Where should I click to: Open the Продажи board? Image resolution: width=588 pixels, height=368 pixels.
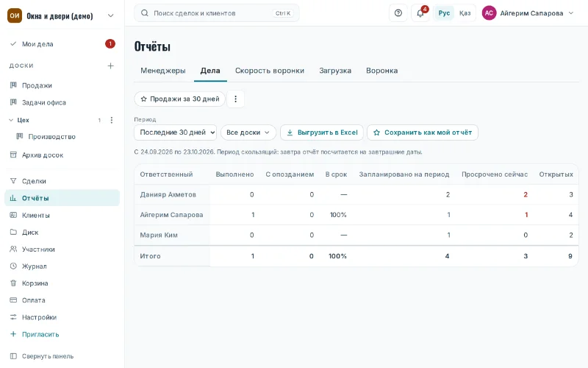click(x=62, y=85)
